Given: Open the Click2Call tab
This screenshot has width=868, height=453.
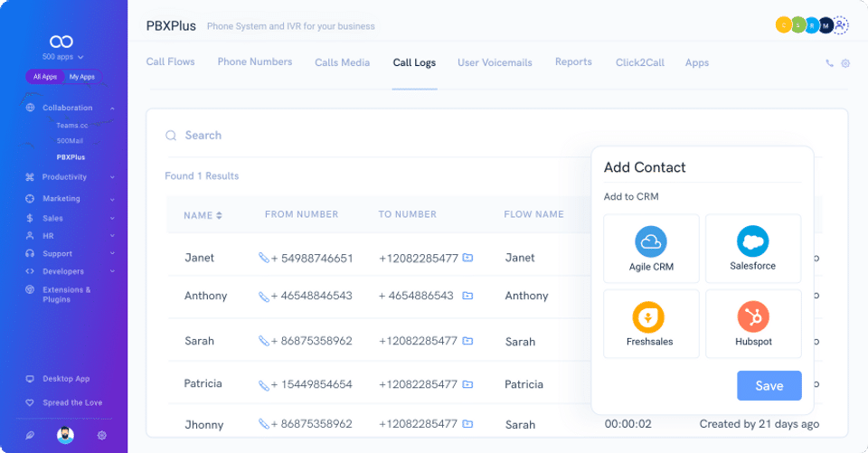Looking at the screenshot, I should [x=640, y=62].
